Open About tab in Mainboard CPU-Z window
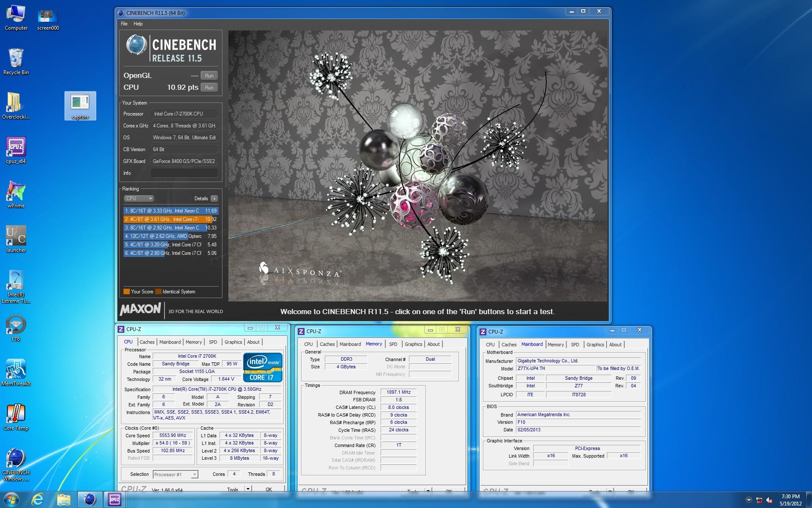This screenshot has width=812, height=508. 615,345
